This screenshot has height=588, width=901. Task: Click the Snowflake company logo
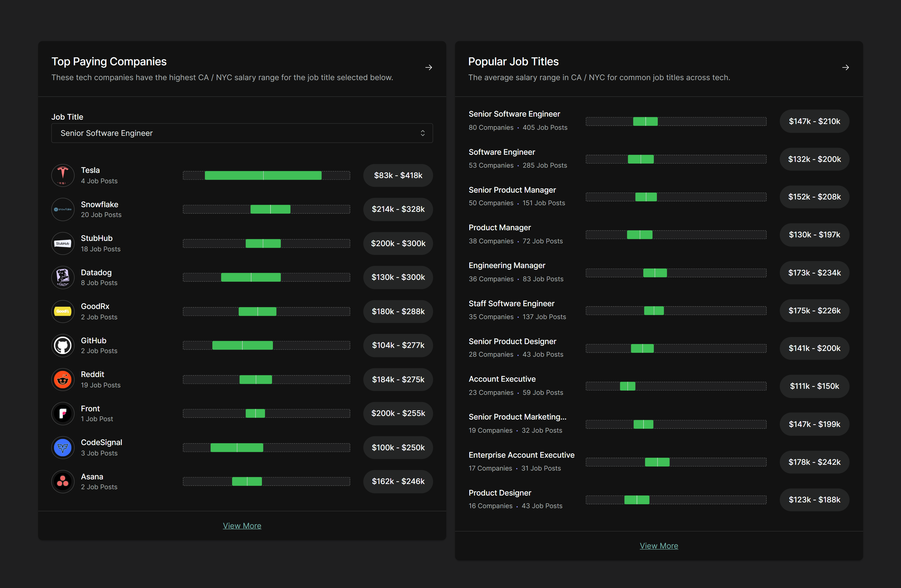[x=63, y=209]
